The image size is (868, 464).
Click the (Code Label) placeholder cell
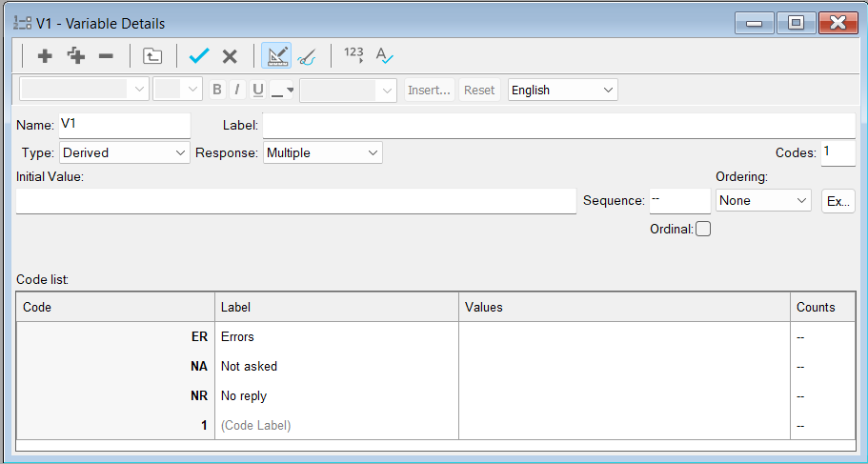[x=336, y=425]
